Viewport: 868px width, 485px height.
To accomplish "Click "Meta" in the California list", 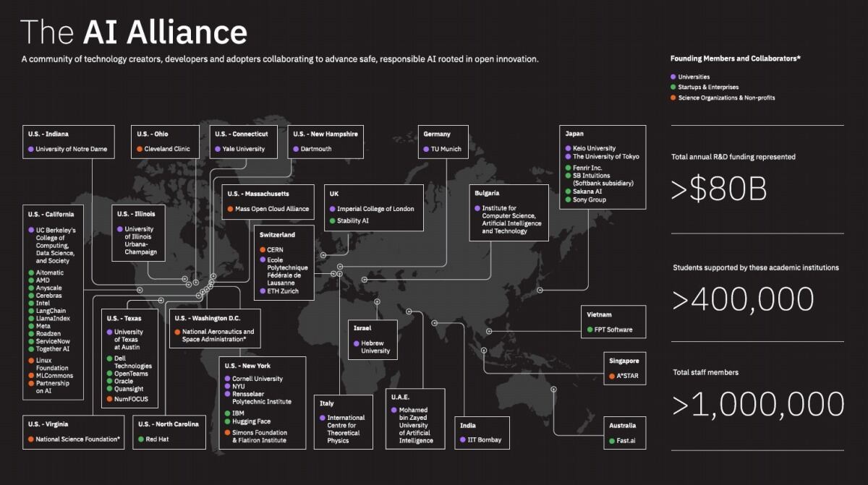I will (x=43, y=326).
